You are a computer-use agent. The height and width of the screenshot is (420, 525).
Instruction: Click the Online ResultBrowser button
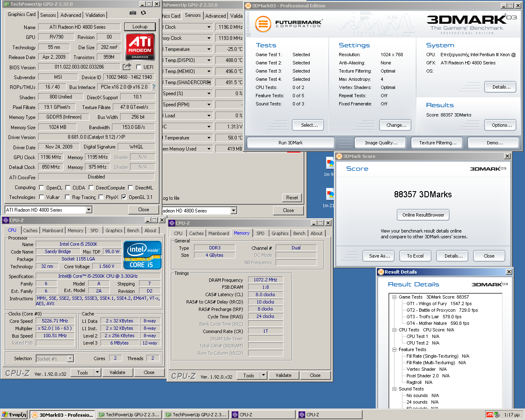click(423, 215)
